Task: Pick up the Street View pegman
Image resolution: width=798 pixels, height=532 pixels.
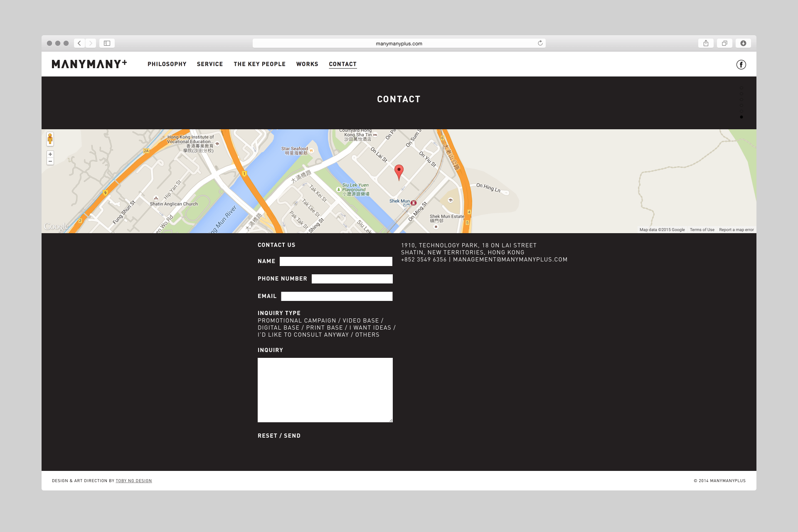Action: click(50, 139)
